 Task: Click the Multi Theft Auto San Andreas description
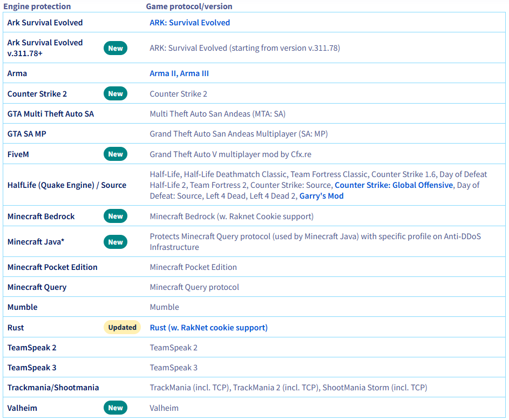218,114
